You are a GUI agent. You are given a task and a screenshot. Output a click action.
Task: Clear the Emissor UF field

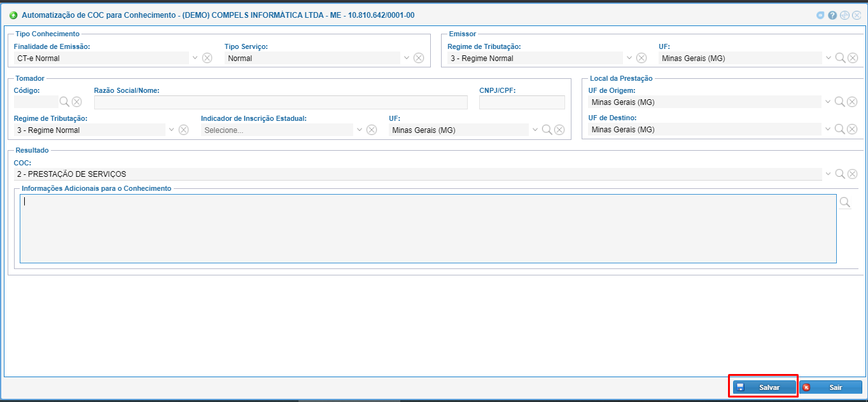tap(852, 58)
